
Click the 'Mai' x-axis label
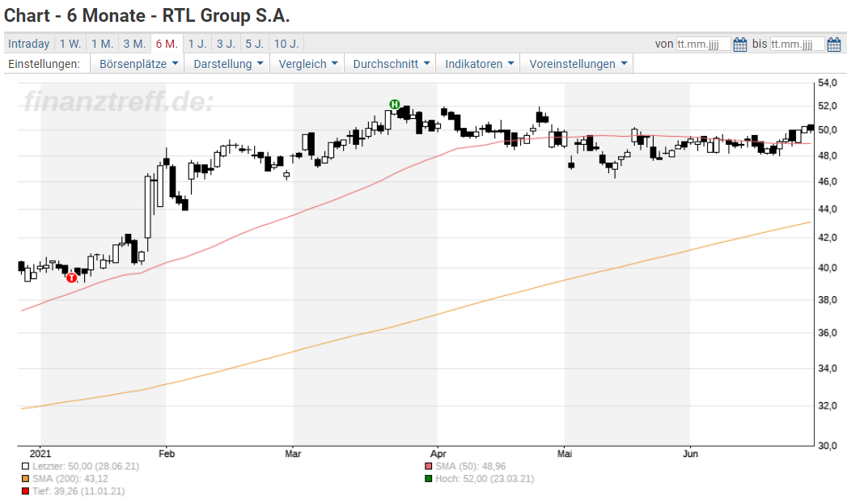point(565,454)
